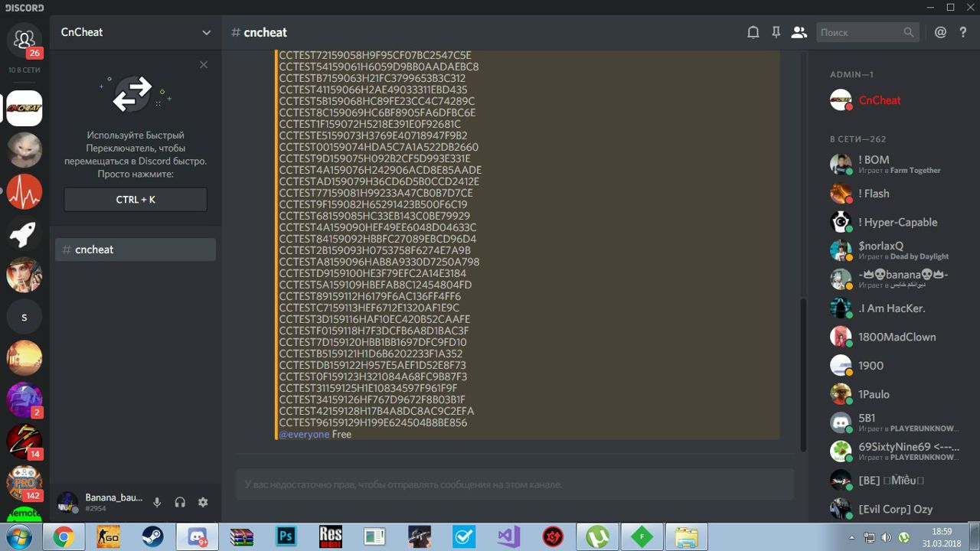Dismiss the Quick Switcher tip
The height and width of the screenshot is (551, 980).
click(x=204, y=65)
